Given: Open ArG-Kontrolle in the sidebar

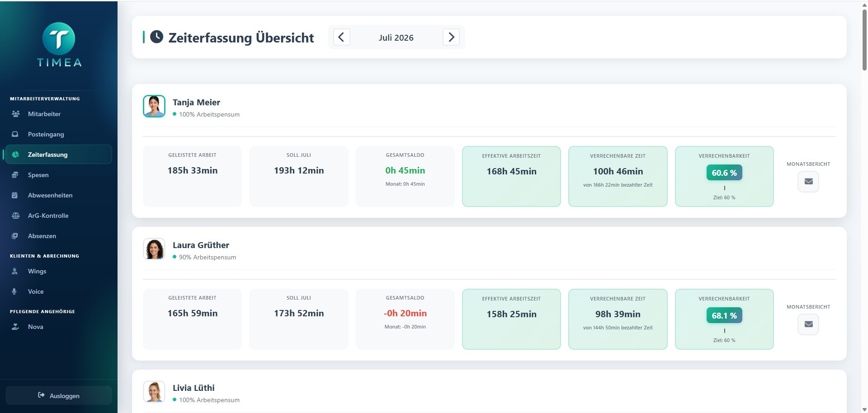Looking at the screenshot, I should tap(58, 216).
